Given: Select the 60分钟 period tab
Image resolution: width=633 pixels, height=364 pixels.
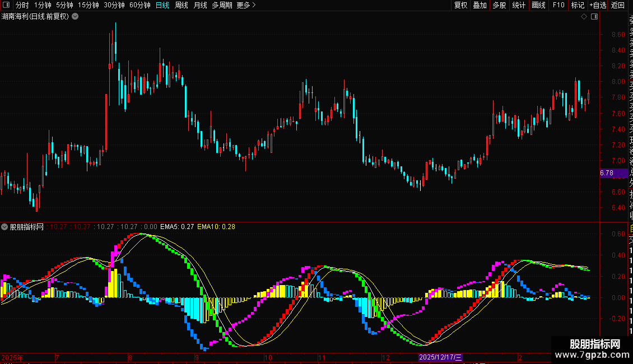Looking at the screenshot, I should click(140, 5).
